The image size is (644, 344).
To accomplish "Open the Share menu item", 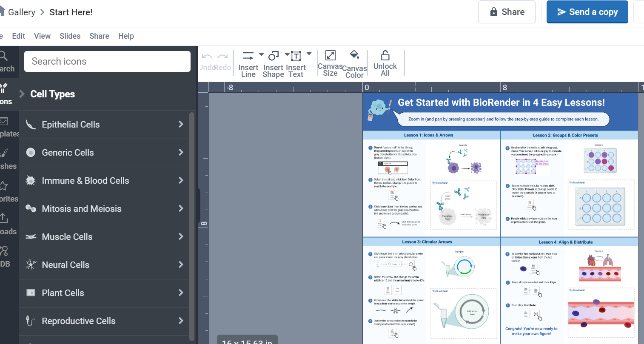I will click(99, 36).
